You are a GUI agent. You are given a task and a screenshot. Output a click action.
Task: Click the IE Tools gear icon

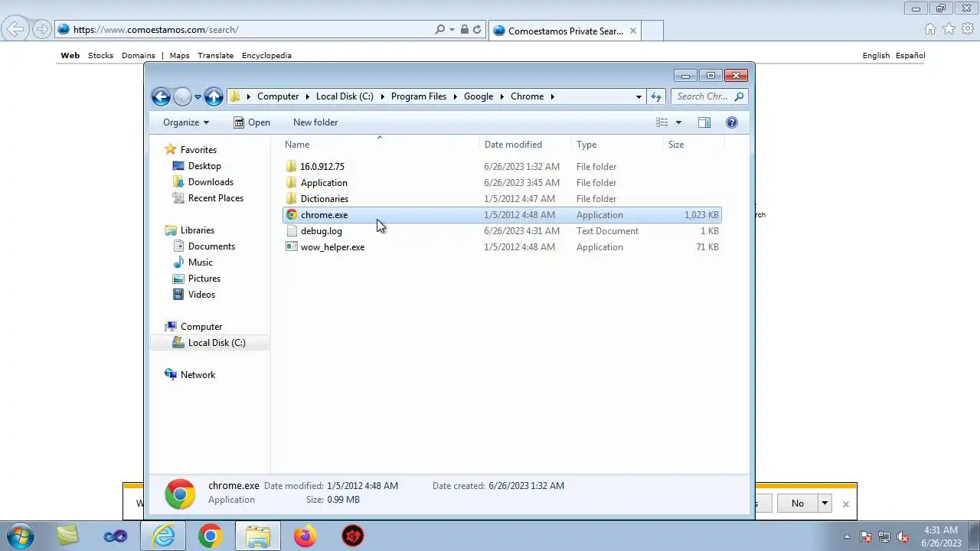click(969, 29)
